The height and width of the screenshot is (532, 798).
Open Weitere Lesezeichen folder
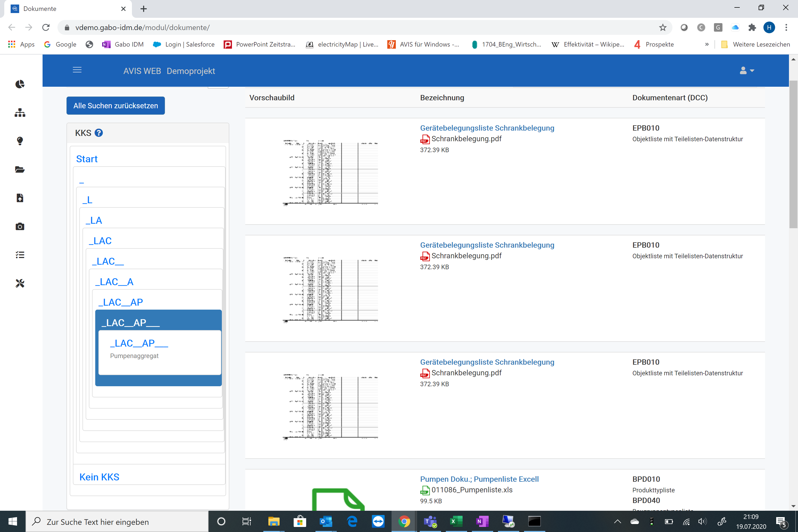(755, 44)
